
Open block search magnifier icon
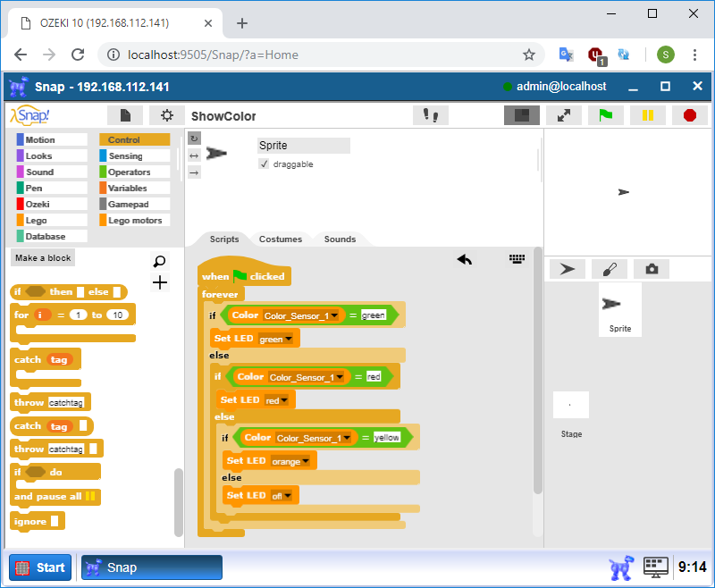click(160, 261)
